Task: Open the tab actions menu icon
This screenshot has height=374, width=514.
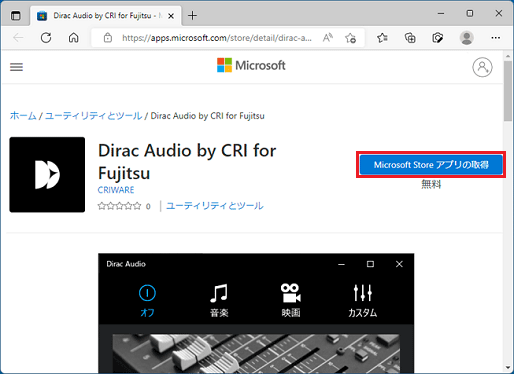Action: coord(16,16)
